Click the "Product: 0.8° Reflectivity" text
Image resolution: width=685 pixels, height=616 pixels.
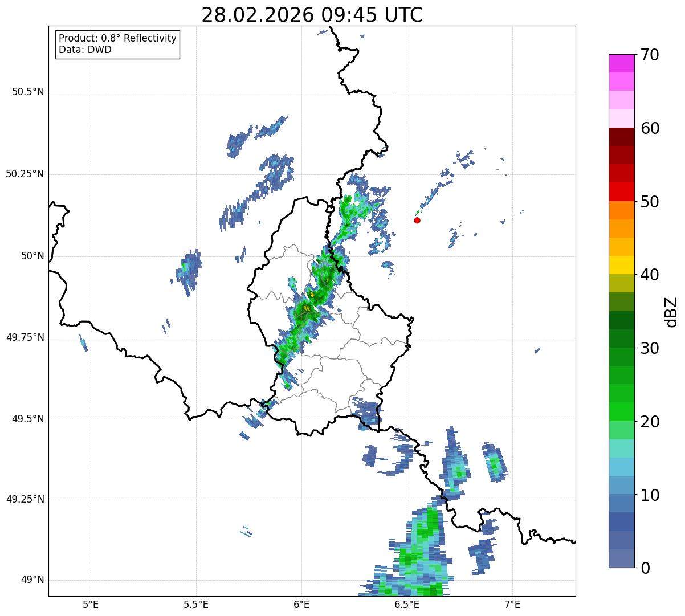pyautogui.click(x=118, y=38)
